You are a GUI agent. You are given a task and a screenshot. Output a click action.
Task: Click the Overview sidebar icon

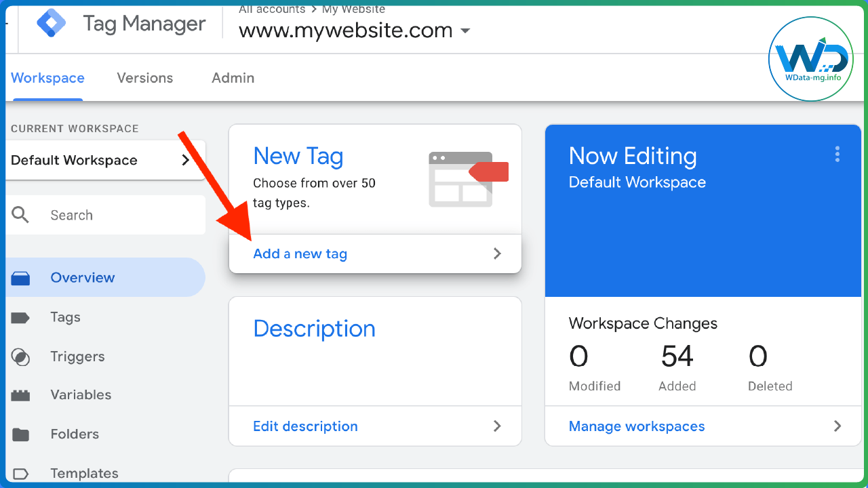click(20, 277)
